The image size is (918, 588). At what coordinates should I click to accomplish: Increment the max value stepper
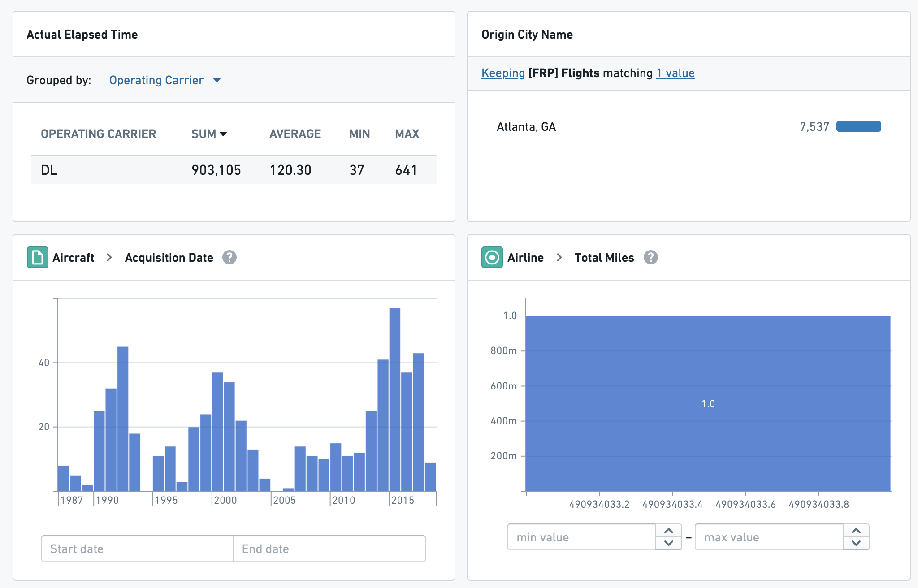[856, 531]
